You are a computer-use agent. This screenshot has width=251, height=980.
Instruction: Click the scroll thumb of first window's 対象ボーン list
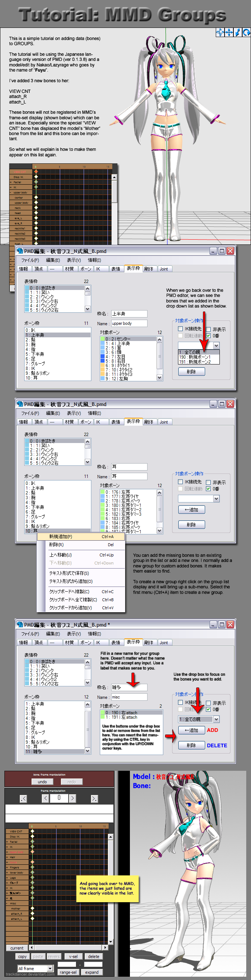pos(159,356)
